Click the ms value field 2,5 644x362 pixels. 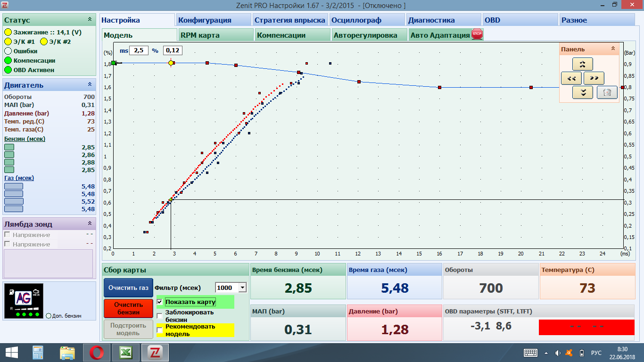tap(139, 50)
